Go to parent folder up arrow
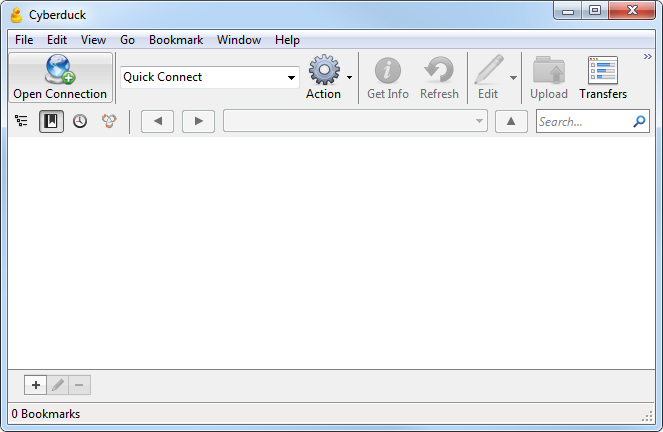The image size is (663, 432). tap(511, 121)
